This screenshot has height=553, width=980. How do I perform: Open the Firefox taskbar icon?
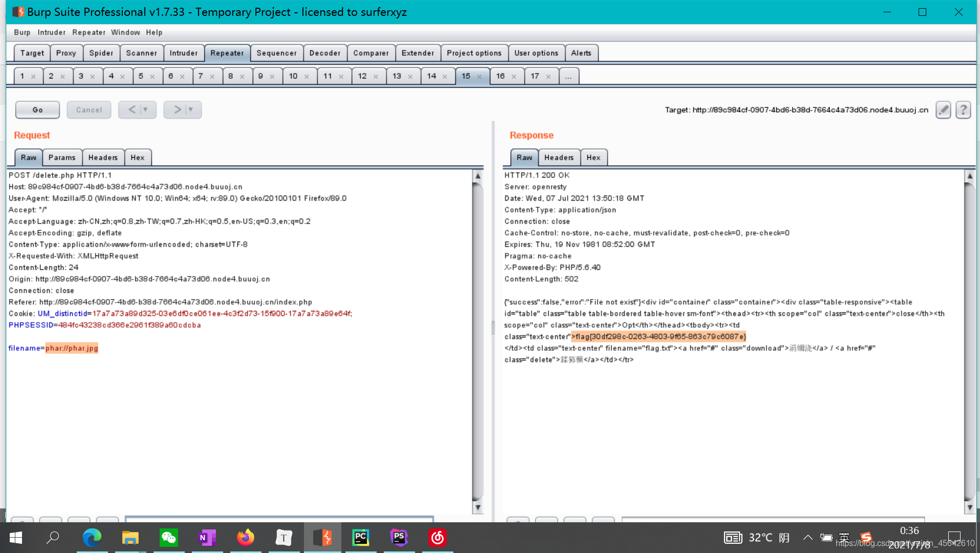coord(246,537)
